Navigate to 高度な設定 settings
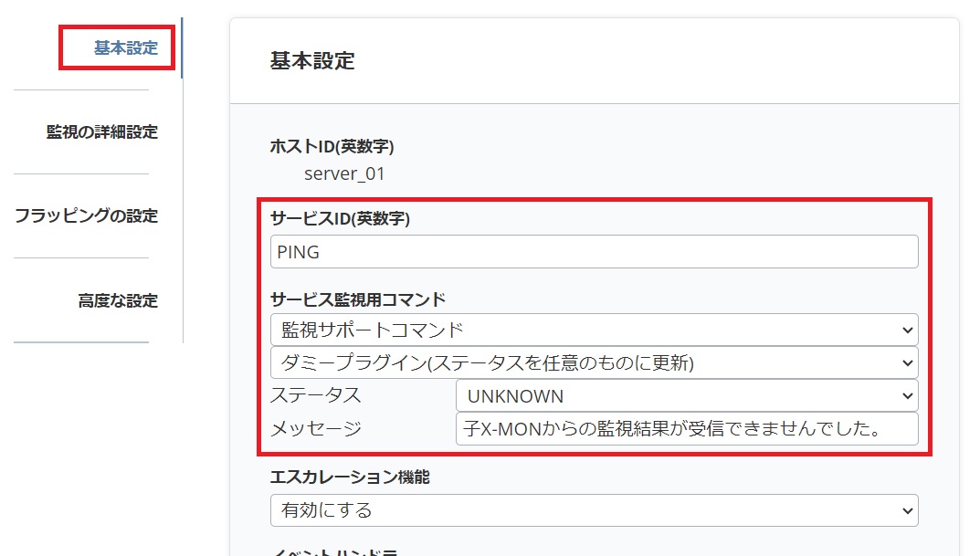This screenshot has height=556, width=980. pos(119,299)
